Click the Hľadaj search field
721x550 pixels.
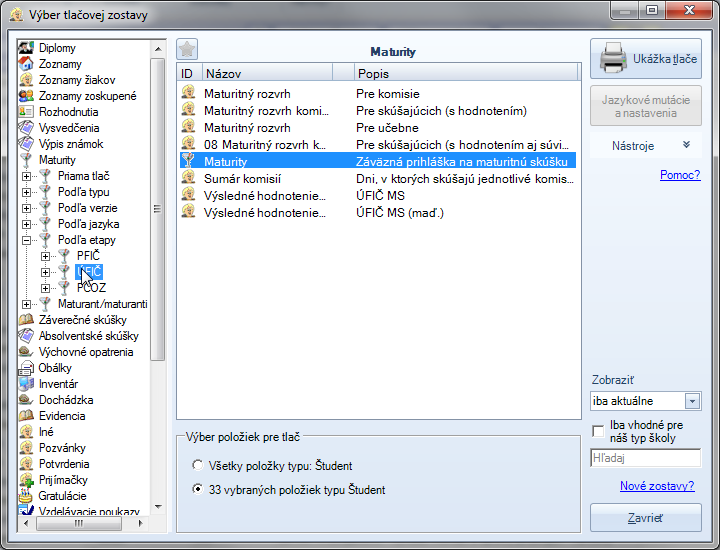coord(646,458)
